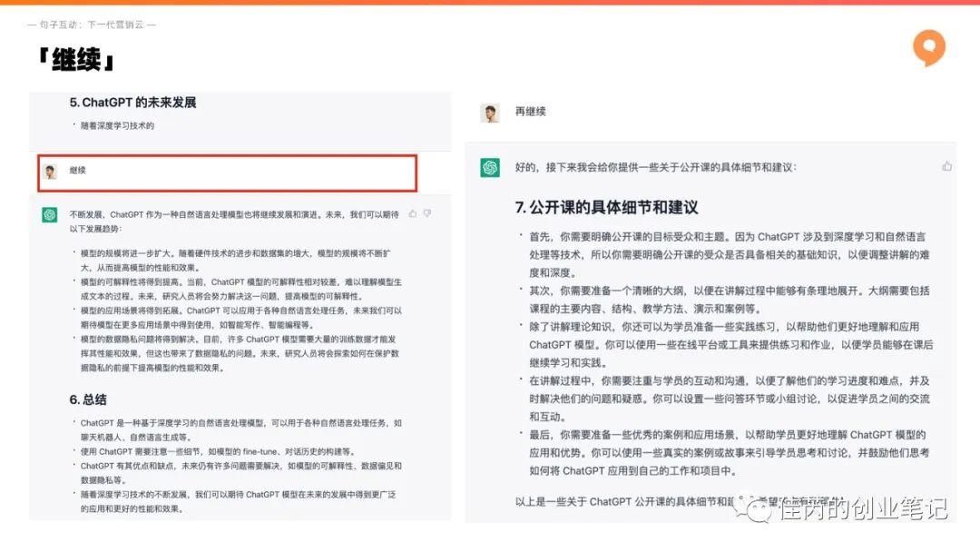
Task: Click the closing line "以上是一些关于 ChatGPT 公开课"
Action: (x=680, y=501)
